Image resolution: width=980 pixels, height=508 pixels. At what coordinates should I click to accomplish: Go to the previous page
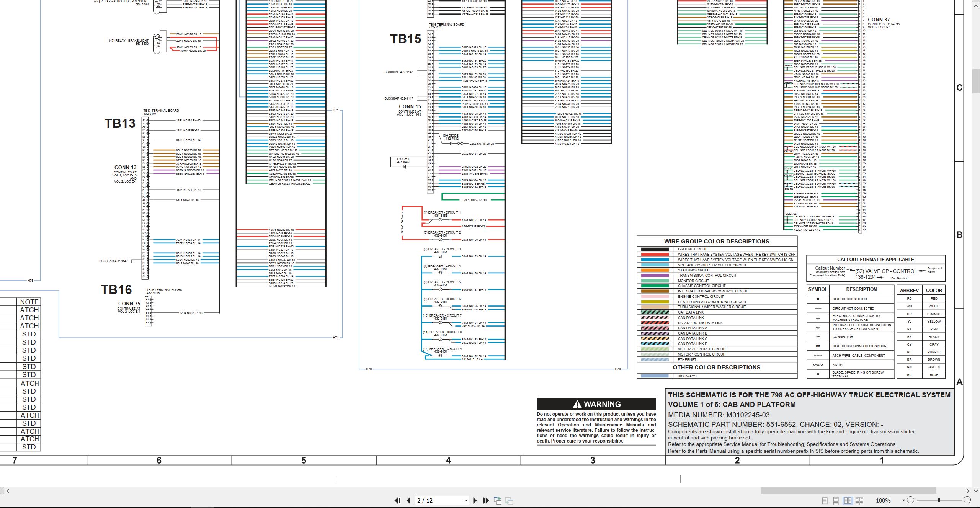[408, 500]
